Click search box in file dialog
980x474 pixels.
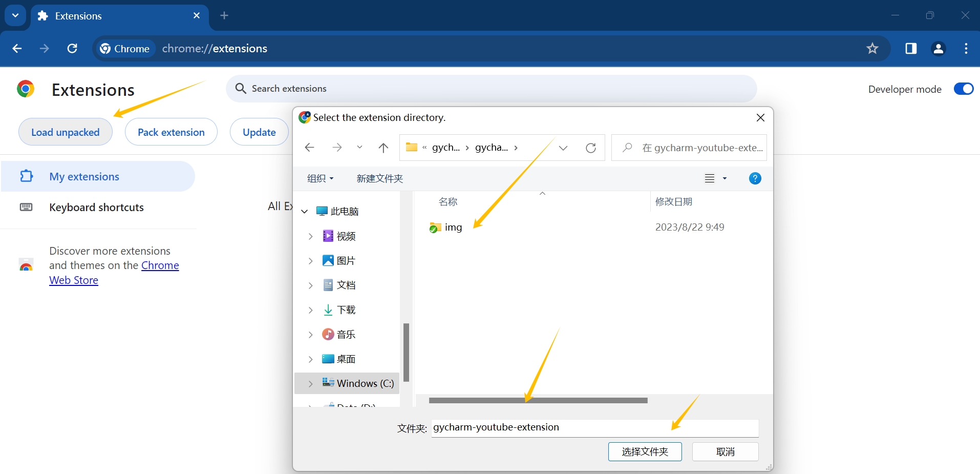click(x=689, y=148)
